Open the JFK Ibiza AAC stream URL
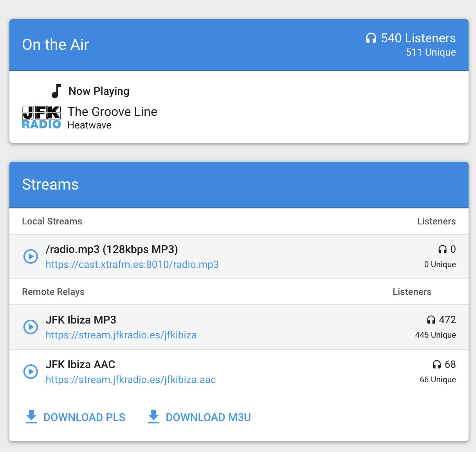The width and height of the screenshot is (476, 452). (131, 380)
